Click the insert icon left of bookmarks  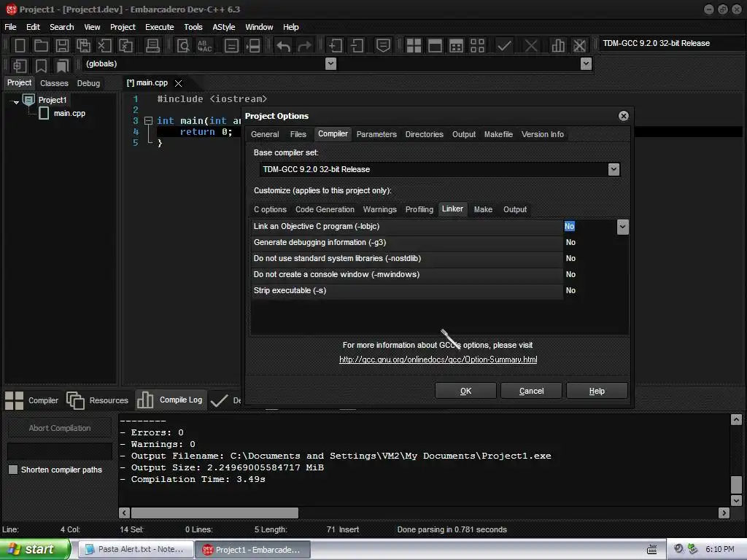pyautogui.click(x=20, y=65)
